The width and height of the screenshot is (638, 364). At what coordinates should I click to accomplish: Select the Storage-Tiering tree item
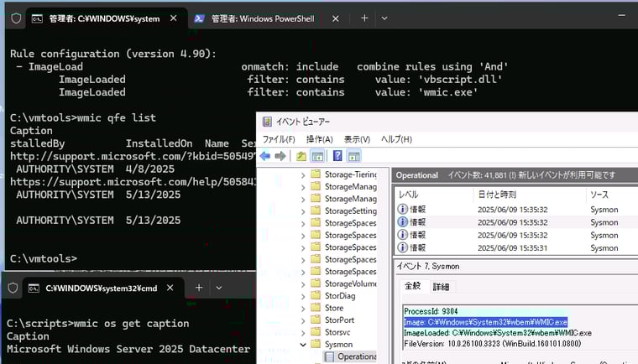(x=350, y=174)
